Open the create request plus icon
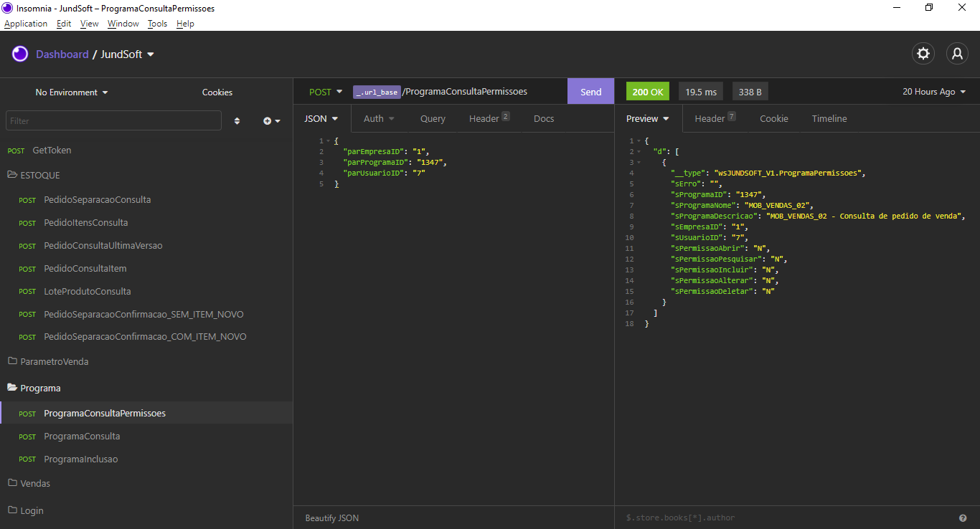 point(272,121)
